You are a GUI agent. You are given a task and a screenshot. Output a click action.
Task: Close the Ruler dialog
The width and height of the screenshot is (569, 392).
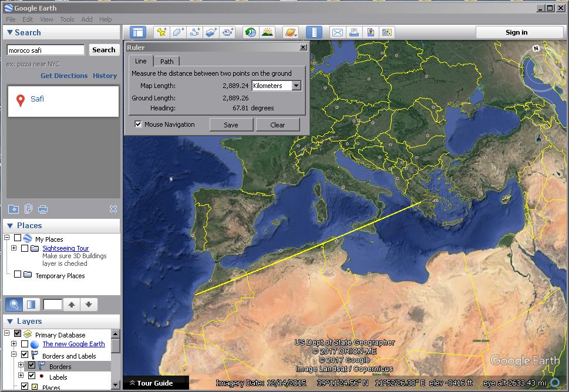[303, 47]
